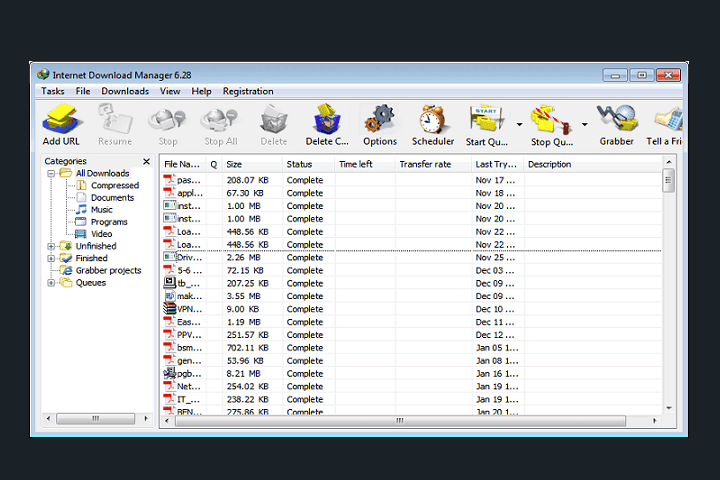This screenshot has height=480, width=720.
Task: Expand the Finished tree node
Action: (x=51, y=259)
